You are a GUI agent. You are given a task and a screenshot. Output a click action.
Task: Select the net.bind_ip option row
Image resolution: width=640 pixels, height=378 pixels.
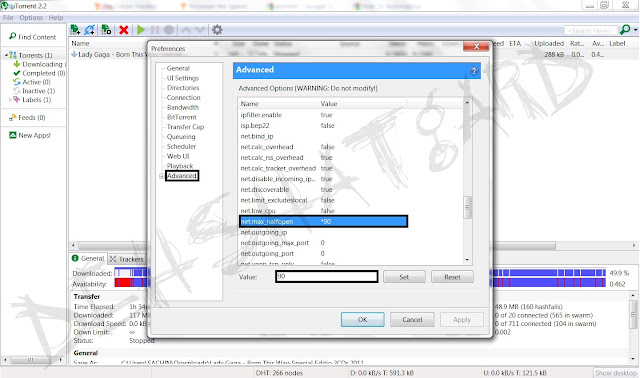click(351, 136)
